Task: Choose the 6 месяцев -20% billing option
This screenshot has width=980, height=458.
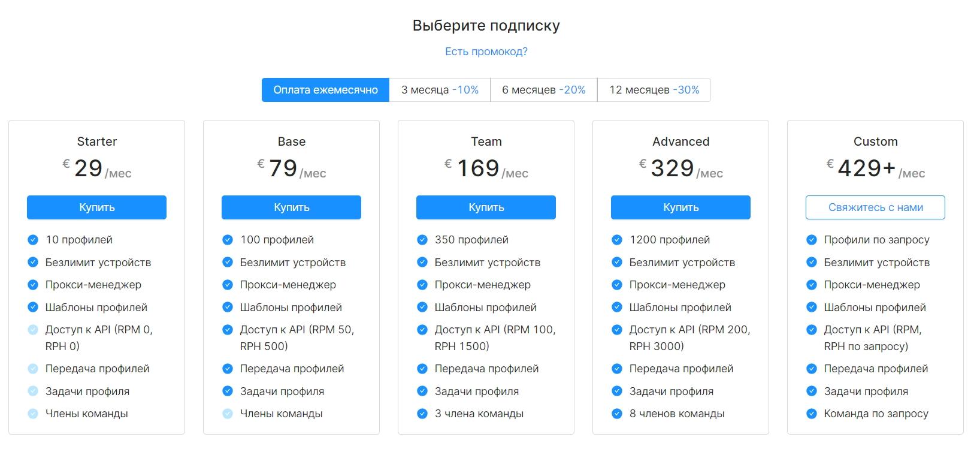Action: (x=543, y=90)
